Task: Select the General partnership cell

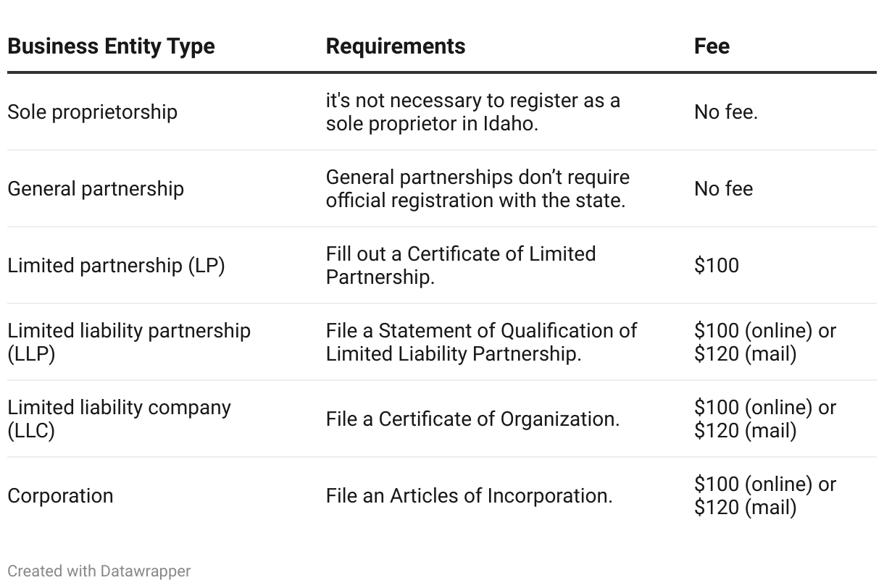Action: coord(96,189)
